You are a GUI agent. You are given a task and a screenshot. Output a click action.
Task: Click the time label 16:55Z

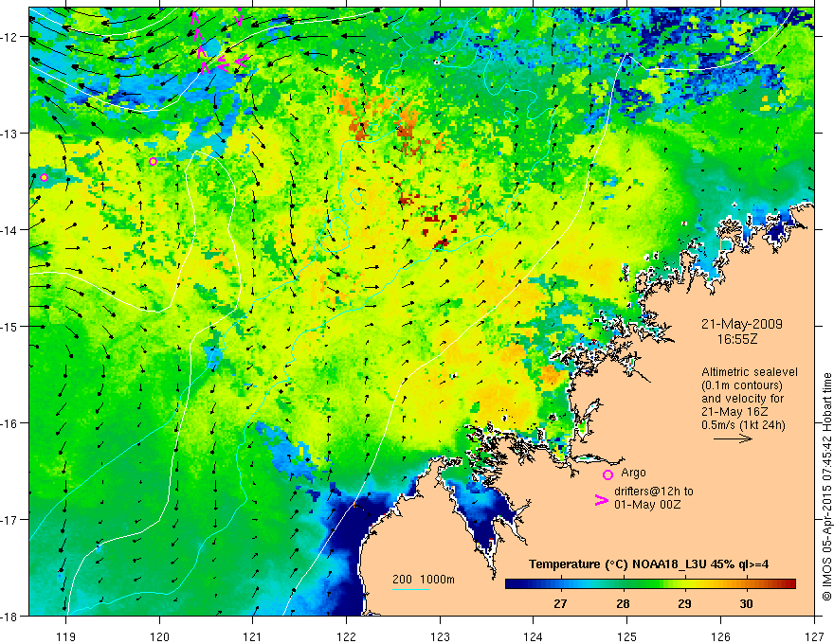pyautogui.click(x=736, y=339)
